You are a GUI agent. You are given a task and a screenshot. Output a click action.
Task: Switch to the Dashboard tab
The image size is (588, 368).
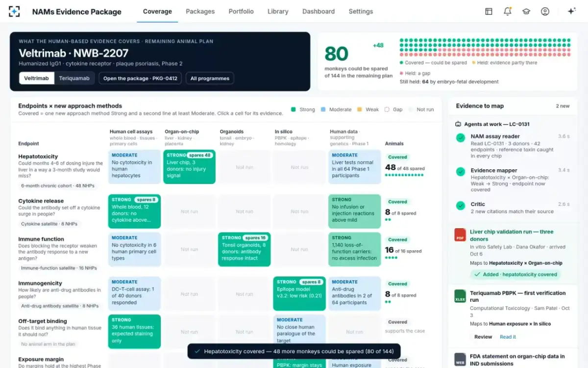[x=318, y=11]
